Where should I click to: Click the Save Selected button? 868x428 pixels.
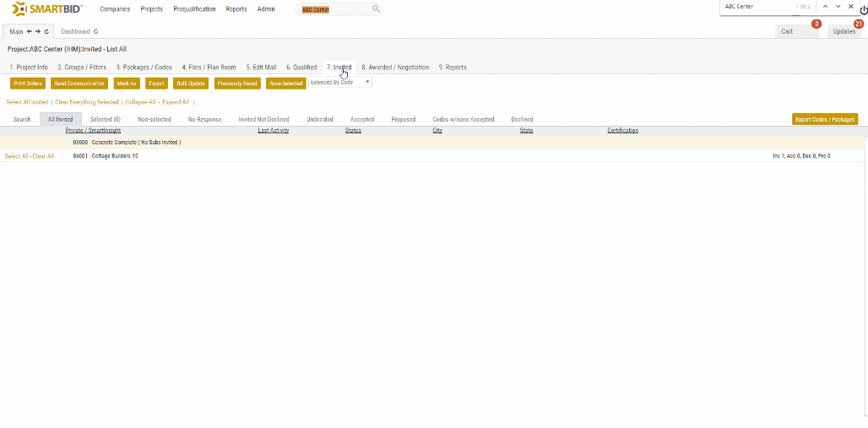pyautogui.click(x=285, y=83)
